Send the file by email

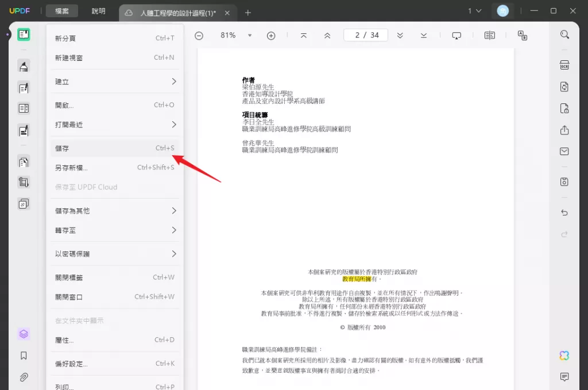point(564,151)
